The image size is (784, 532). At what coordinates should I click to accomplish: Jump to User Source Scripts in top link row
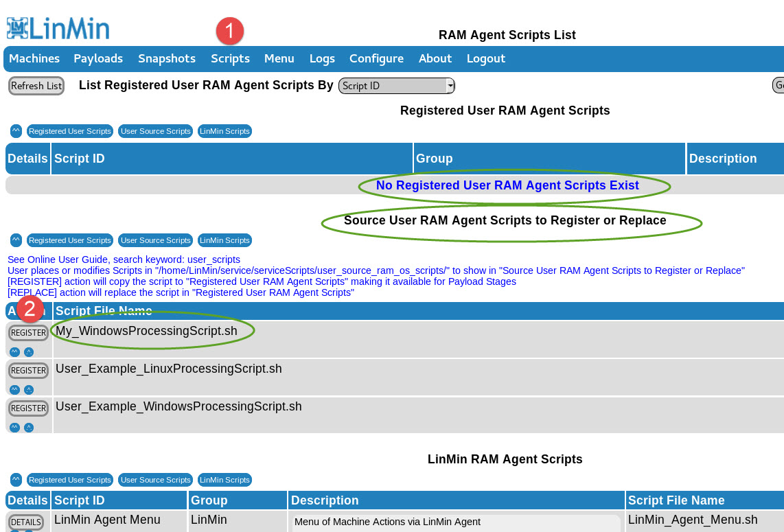pos(156,131)
